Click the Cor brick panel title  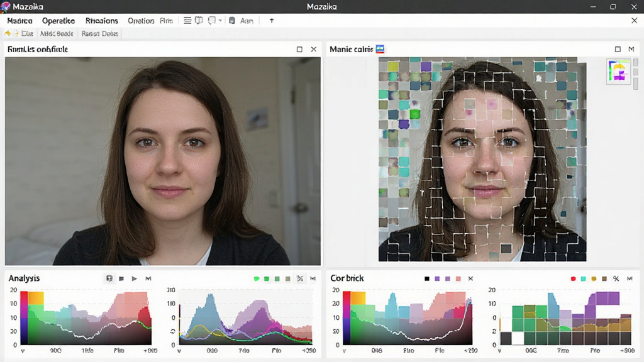click(347, 278)
